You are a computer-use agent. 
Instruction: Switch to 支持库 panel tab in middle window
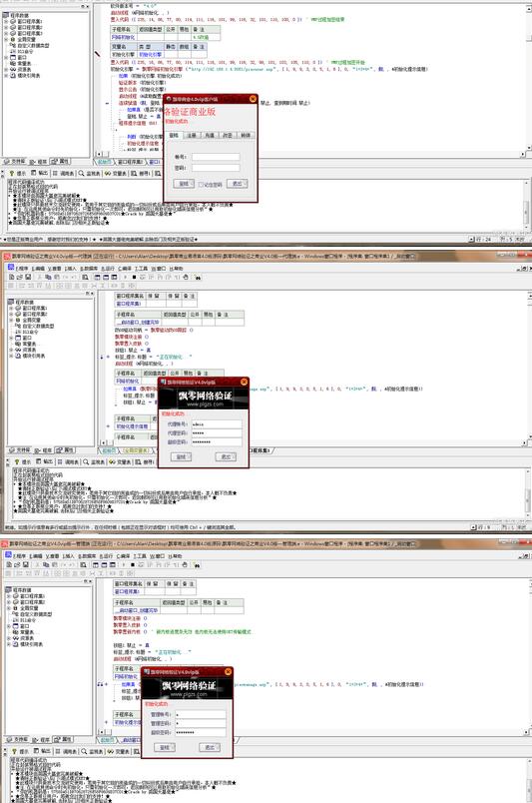pos(19,450)
